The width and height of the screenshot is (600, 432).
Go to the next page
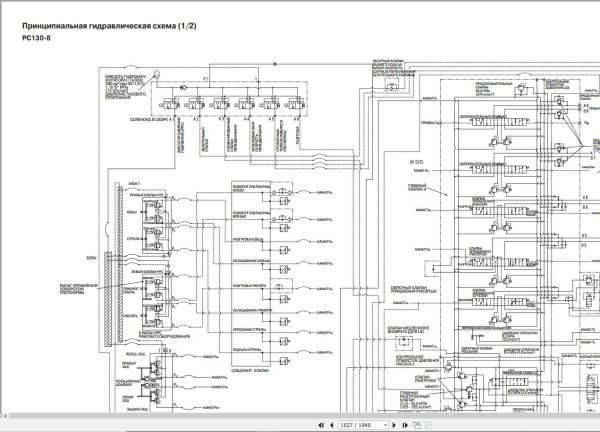coord(395,425)
